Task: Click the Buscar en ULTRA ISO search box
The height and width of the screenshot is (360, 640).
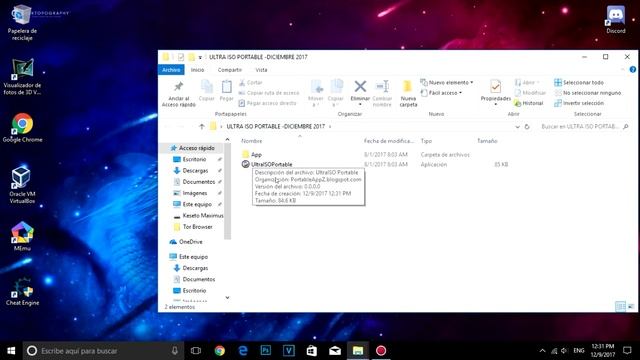Action: pyautogui.click(x=583, y=127)
